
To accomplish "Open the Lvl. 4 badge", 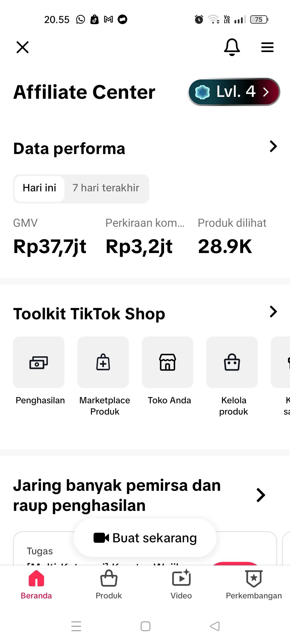I will tap(234, 92).
